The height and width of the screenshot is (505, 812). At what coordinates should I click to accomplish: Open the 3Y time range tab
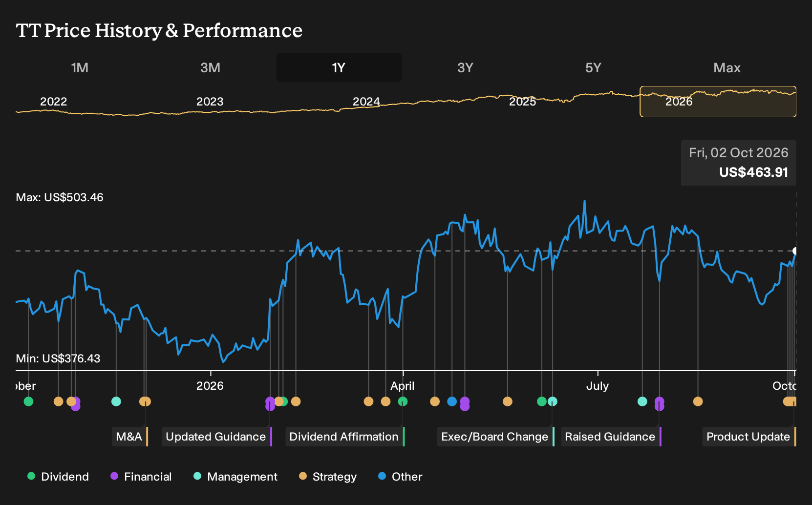(465, 67)
